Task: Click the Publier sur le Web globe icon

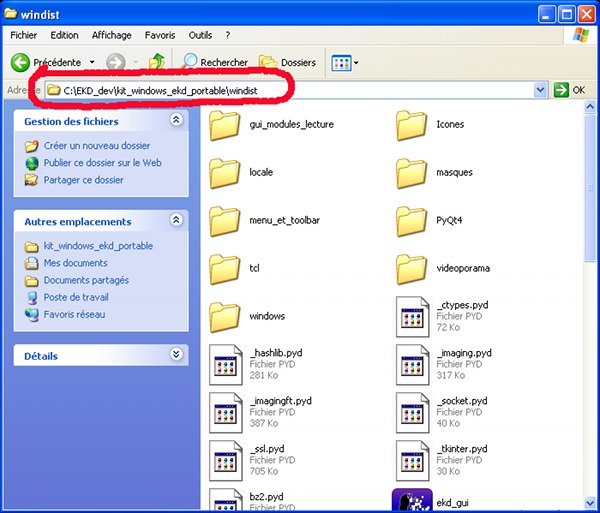Action: point(31,163)
